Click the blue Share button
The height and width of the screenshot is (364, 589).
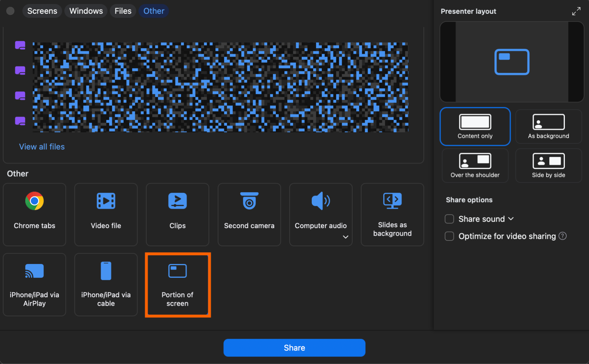click(x=294, y=348)
